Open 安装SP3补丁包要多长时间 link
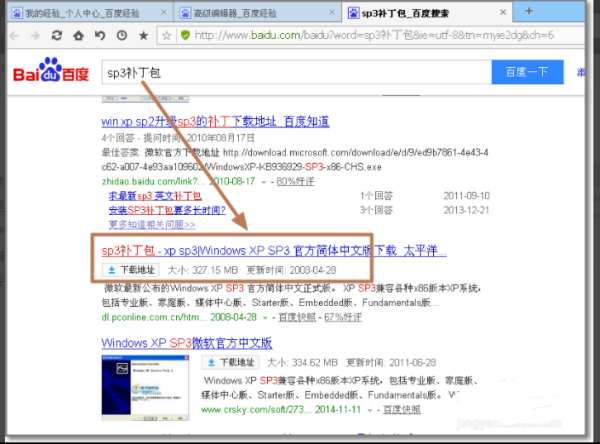Image resolution: width=600 pixels, height=444 pixels. click(x=167, y=210)
